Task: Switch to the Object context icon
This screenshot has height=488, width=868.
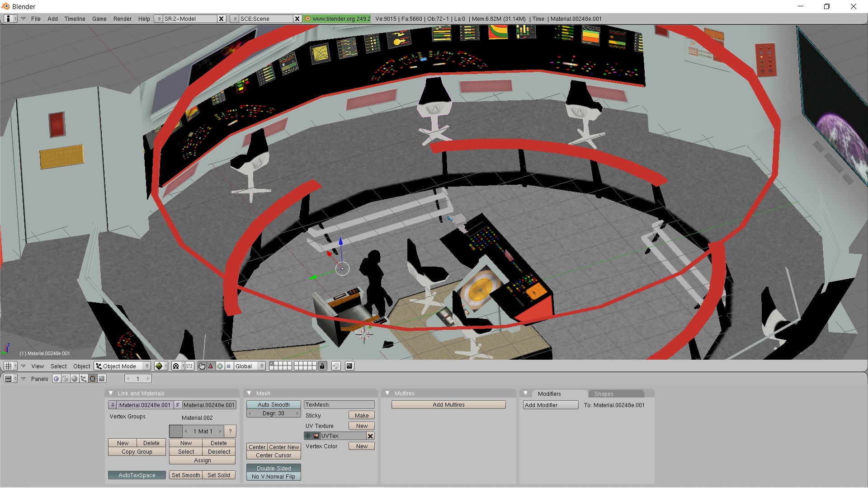Action: [83, 379]
